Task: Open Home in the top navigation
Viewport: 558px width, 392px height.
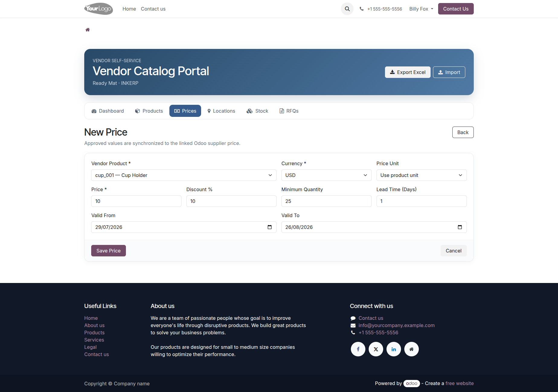Action: click(129, 9)
